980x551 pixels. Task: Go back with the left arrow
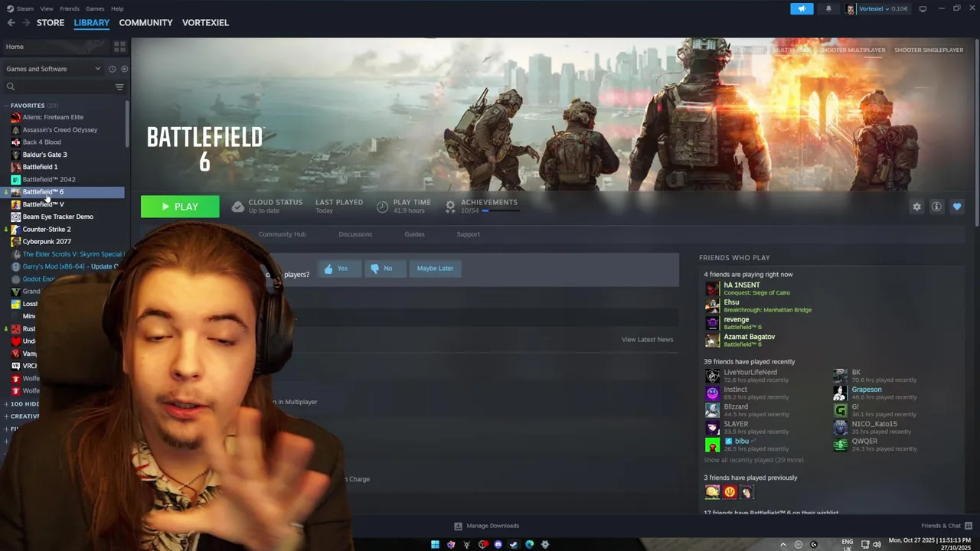click(x=11, y=22)
